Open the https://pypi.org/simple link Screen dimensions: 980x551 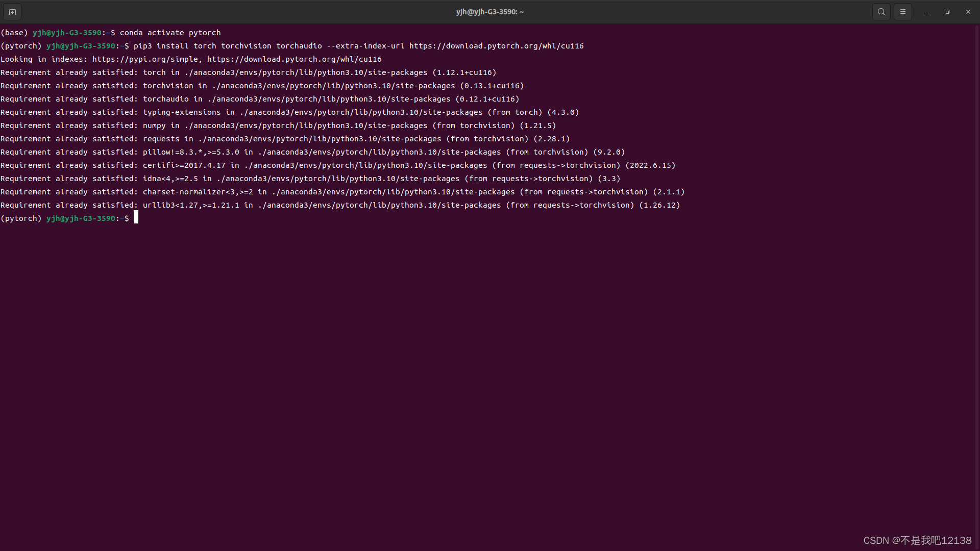[x=144, y=59]
